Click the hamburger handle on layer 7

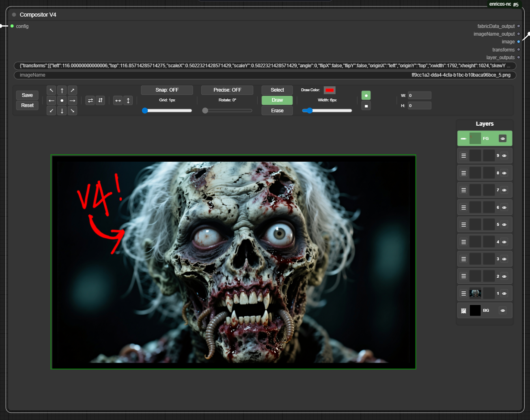point(463,190)
